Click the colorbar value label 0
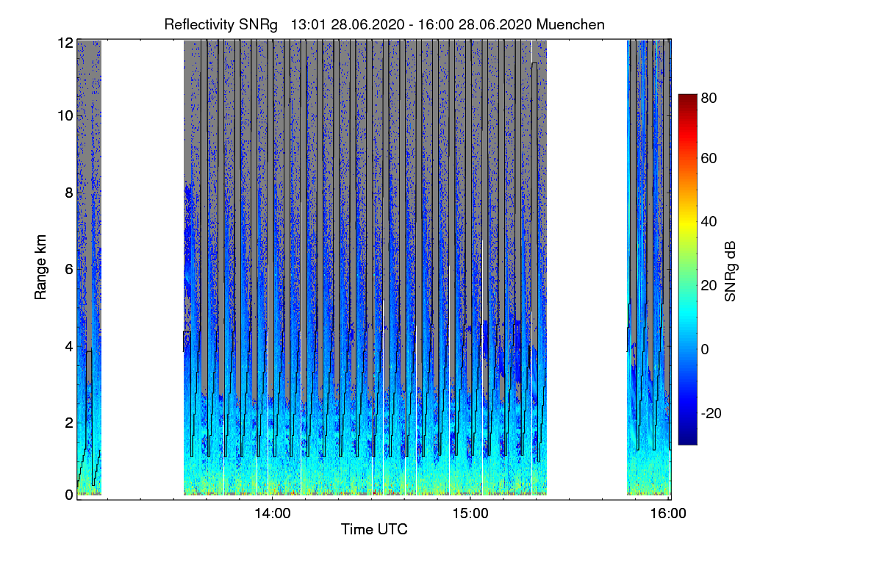 (x=705, y=349)
